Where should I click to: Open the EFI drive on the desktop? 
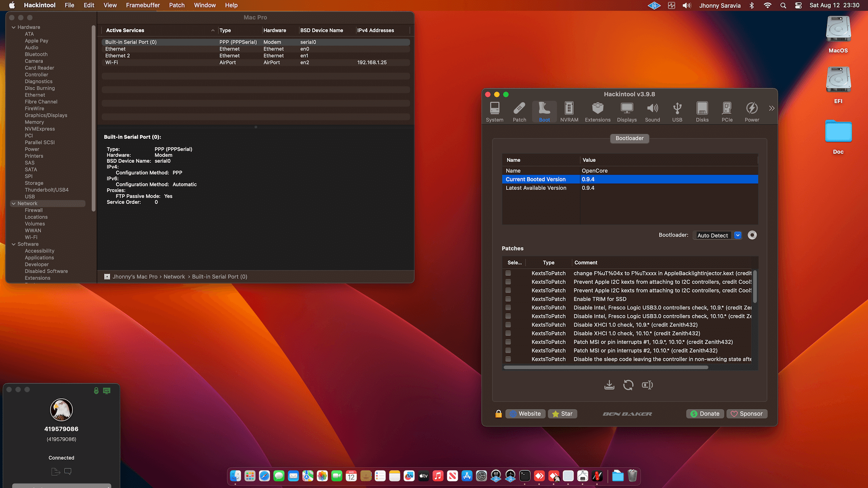(839, 85)
